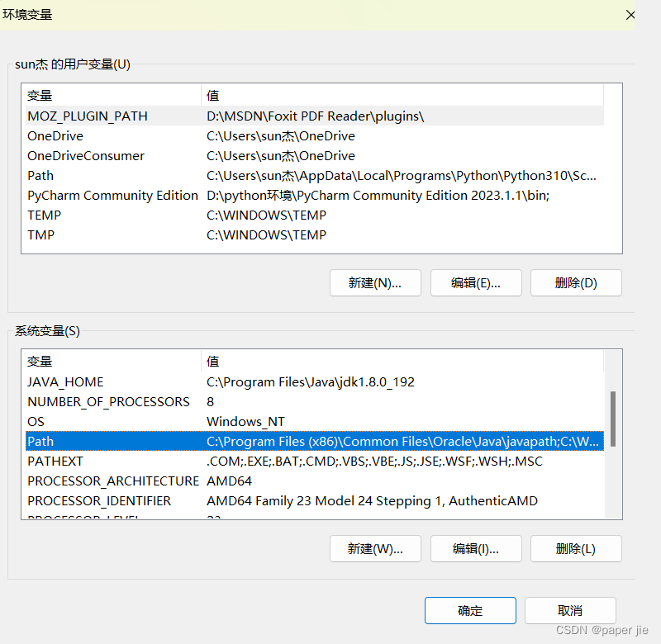The height and width of the screenshot is (644, 661).
Task: Select the PATHEXT system variable
Action: point(315,461)
